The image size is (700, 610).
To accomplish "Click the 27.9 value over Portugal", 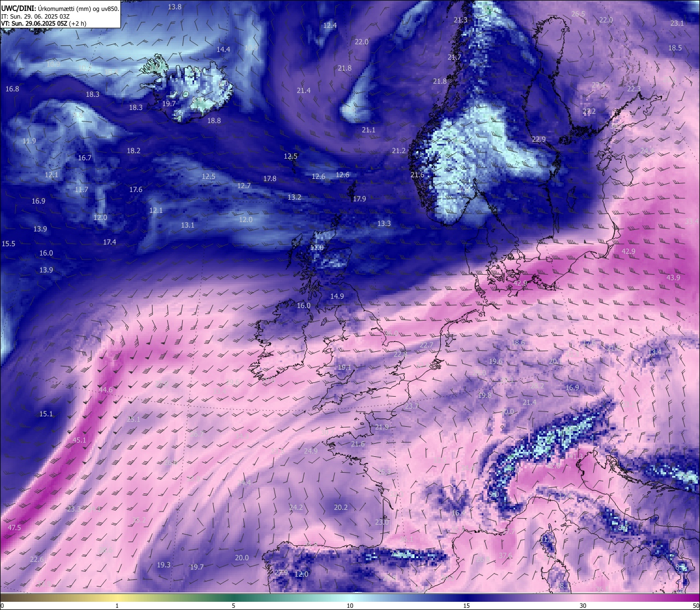I will (x=281, y=573).
